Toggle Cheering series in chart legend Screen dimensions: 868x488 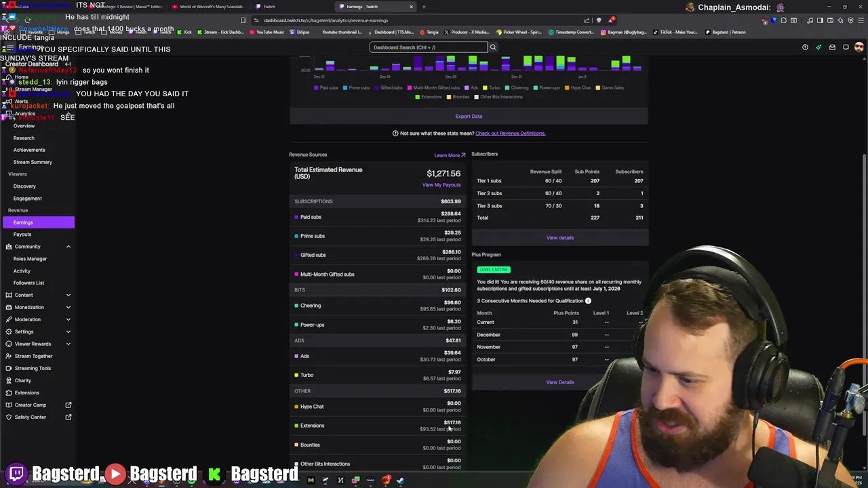coord(517,87)
